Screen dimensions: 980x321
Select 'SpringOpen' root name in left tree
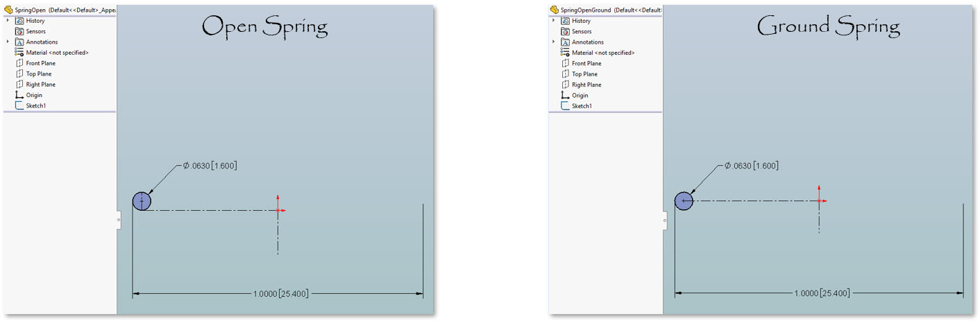30,10
